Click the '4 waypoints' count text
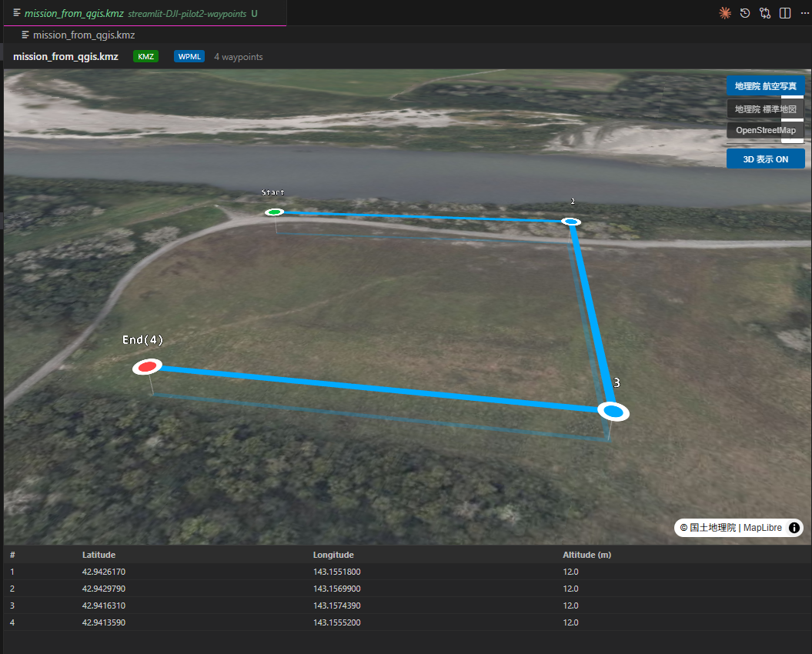 239,57
